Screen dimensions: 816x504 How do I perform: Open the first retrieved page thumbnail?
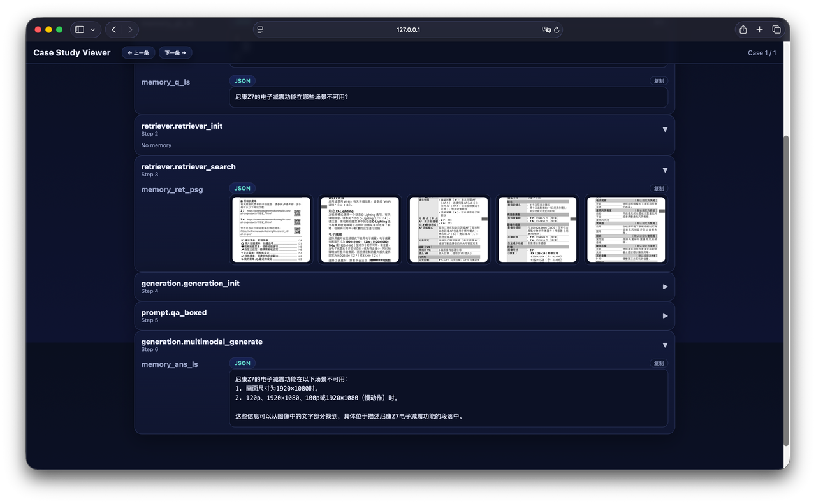271,229
